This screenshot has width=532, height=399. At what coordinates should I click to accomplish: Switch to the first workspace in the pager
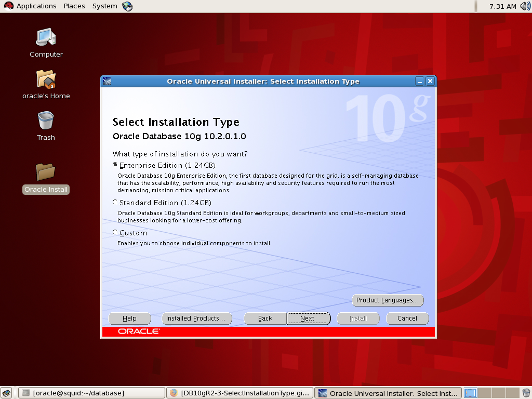471,393
